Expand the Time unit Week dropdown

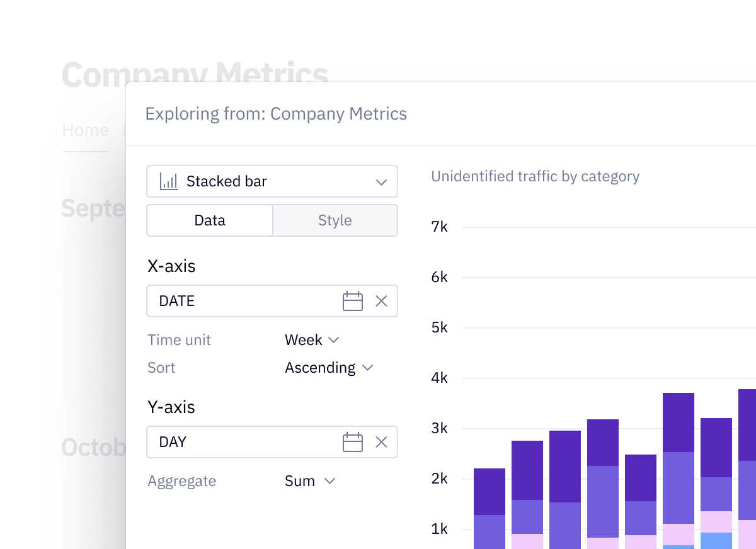point(312,340)
